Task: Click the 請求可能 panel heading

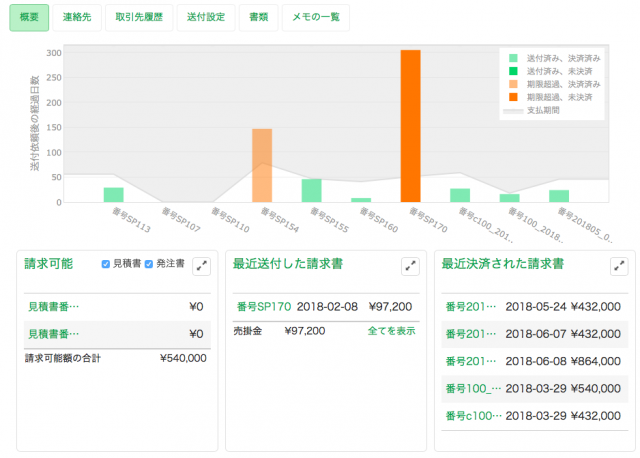Action: click(x=49, y=264)
